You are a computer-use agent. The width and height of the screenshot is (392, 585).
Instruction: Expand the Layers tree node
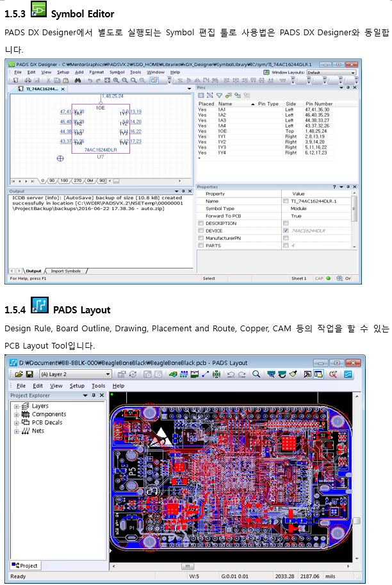coord(17,406)
